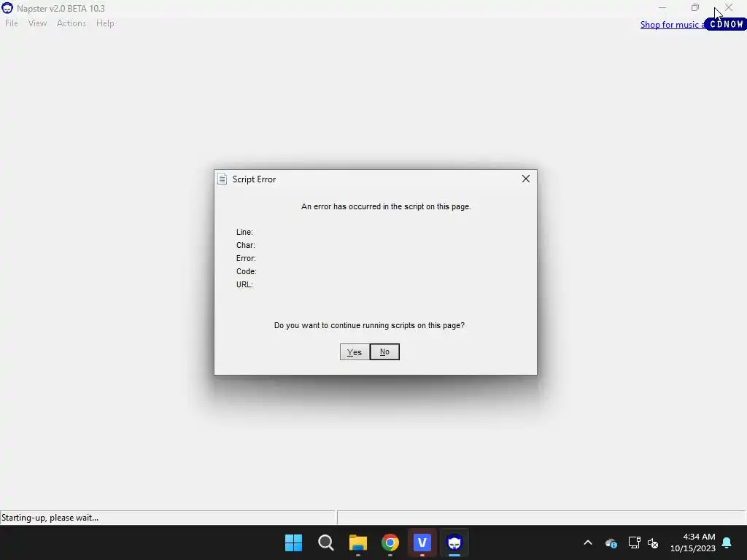
Task: Show hidden system tray icons
Action: [588, 542]
